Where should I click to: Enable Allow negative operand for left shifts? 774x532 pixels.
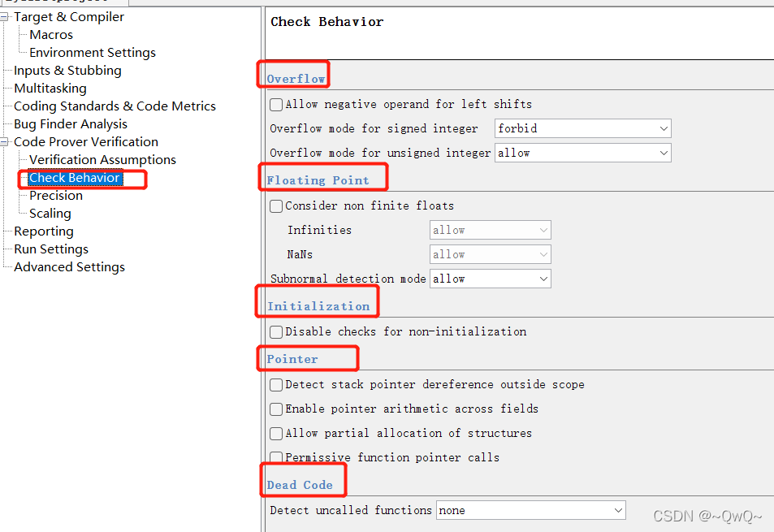point(275,104)
